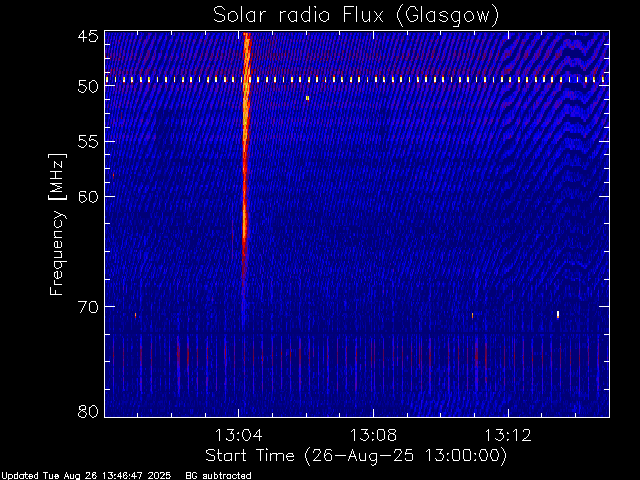Screen dimensions: 640x480
Task: Click the '13:12' time axis label
Action: (508, 435)
